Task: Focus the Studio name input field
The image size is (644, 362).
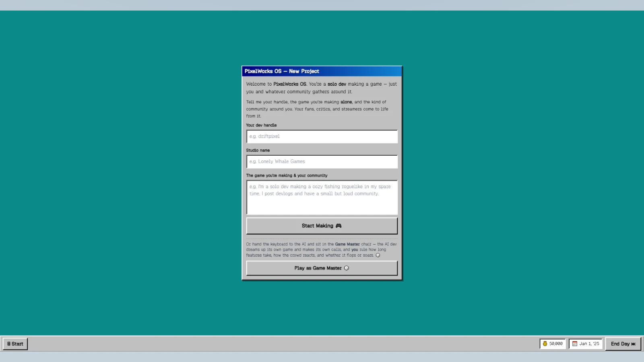Action: [322, 162]
